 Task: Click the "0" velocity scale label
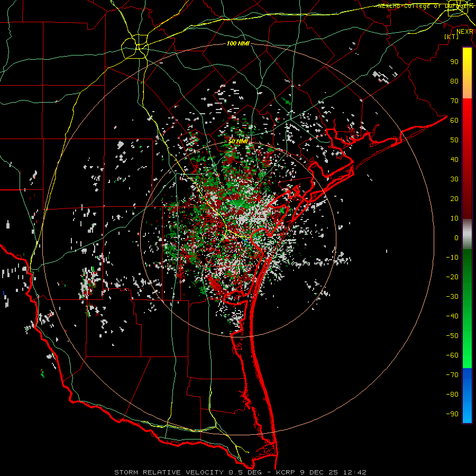pos(456,237)
